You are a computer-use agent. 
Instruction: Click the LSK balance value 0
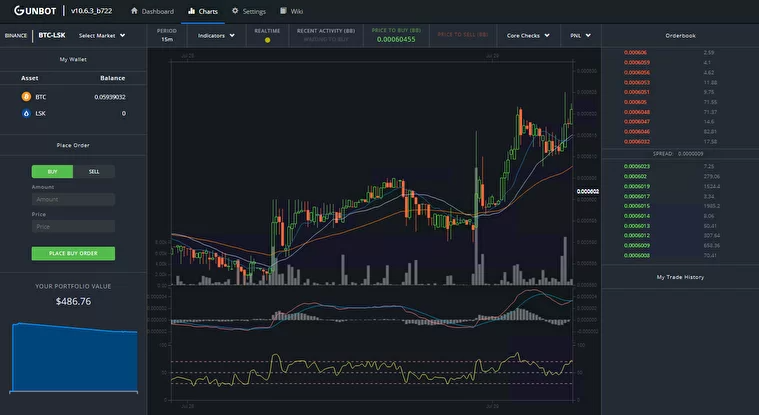tap(123, 113)
